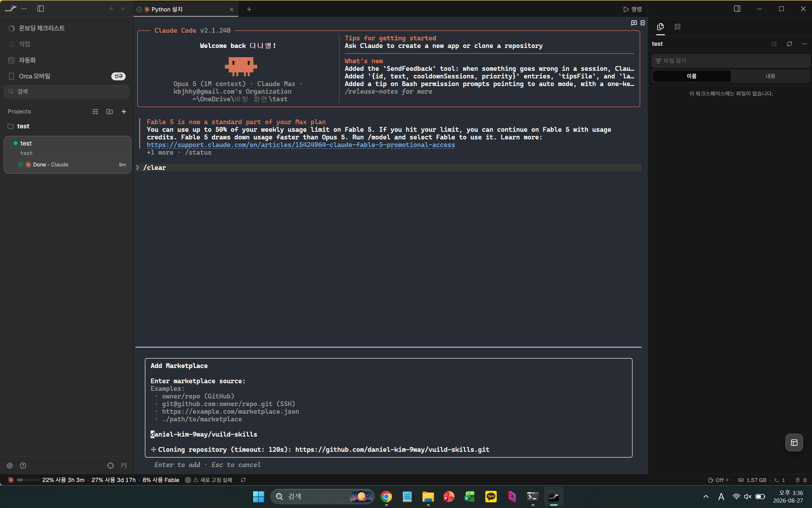Navigate forward with the right arrow

click(x=122, y=9)
